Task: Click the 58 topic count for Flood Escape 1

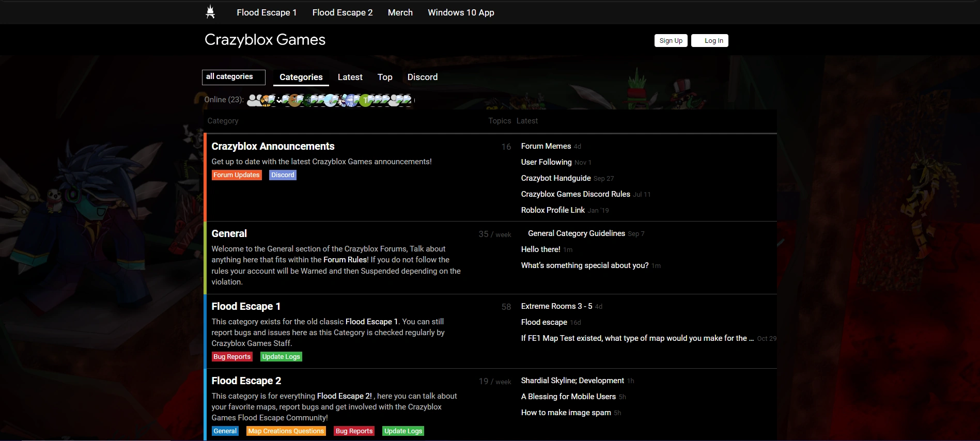Action: 506,307
